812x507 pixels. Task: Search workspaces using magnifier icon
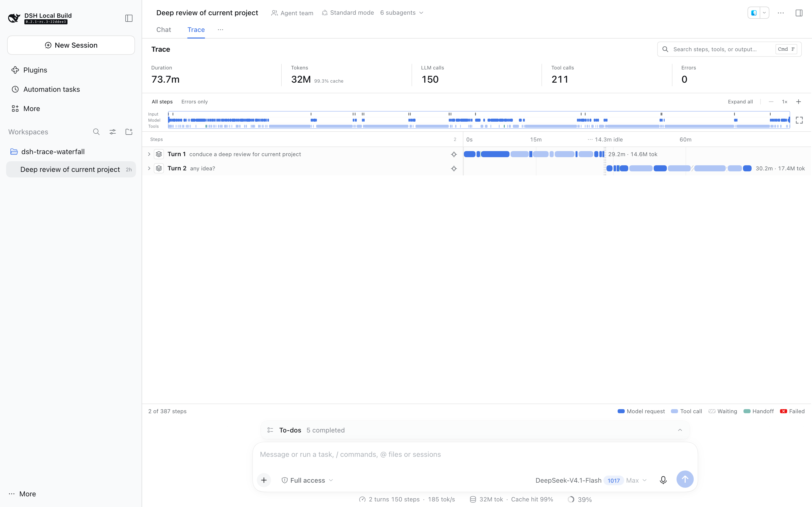click(96, 132)
